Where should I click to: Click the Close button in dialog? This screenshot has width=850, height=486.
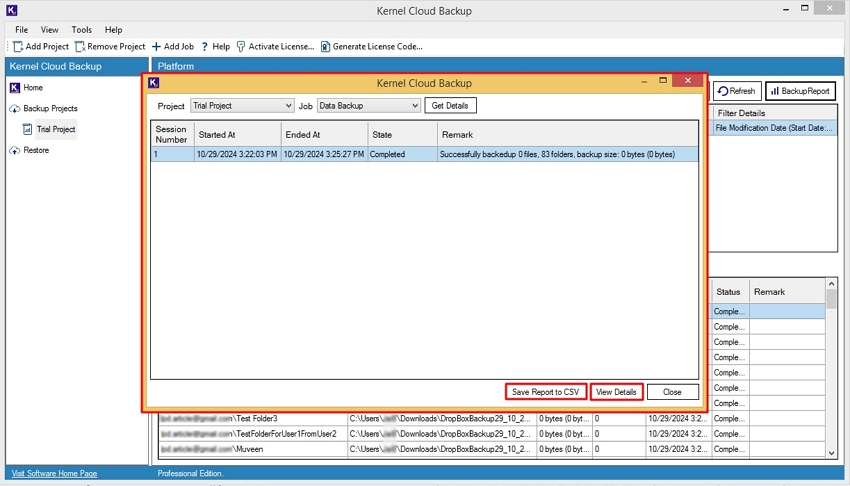[x=672, y=392]
